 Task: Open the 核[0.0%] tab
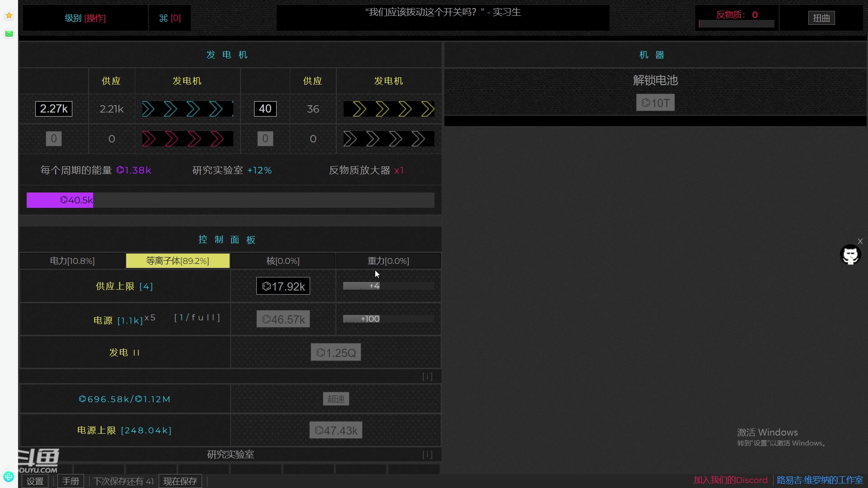point(283,261)
